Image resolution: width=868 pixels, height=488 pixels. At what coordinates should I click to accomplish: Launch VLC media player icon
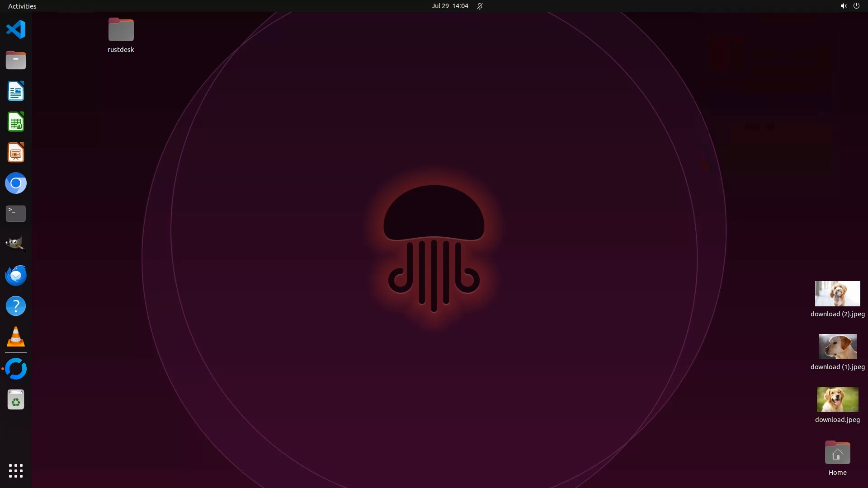pos(16,337)
